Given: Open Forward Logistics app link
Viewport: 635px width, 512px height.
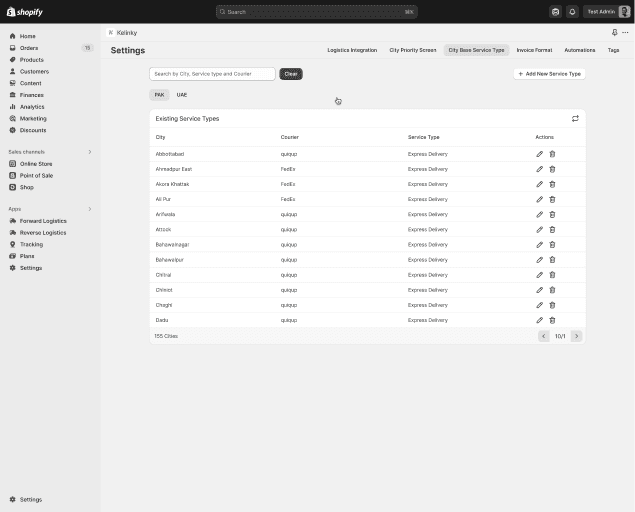Looking at the screenshot, I should (43, 221).
